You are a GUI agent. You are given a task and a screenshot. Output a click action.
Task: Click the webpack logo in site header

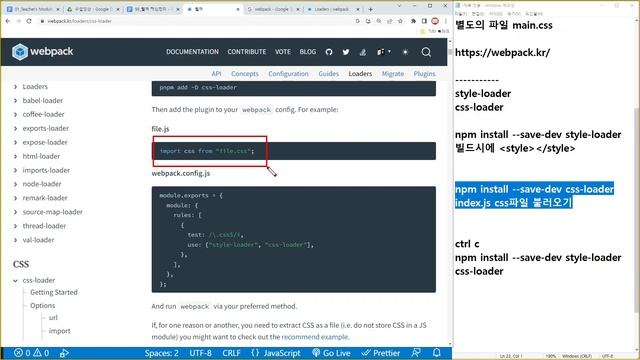[43, 52]
